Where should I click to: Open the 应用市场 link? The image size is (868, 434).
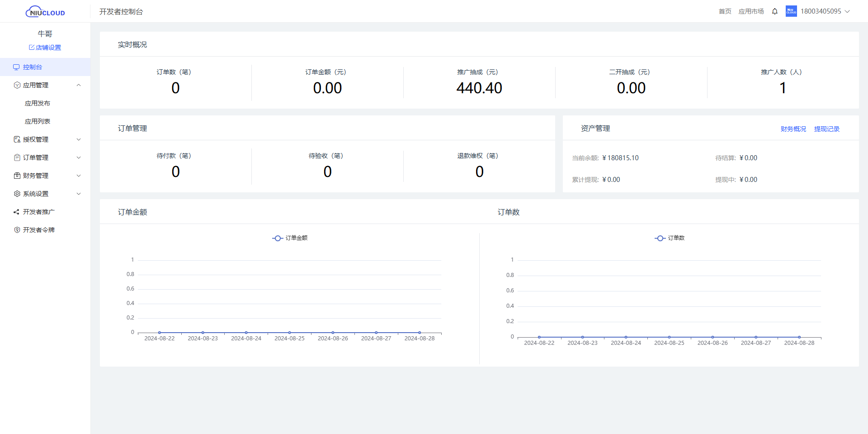coord(751,11)
